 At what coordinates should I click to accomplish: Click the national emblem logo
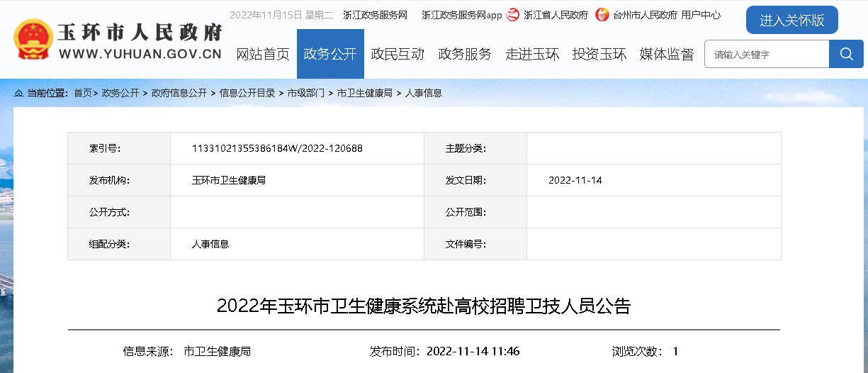(x=32, y=40)
